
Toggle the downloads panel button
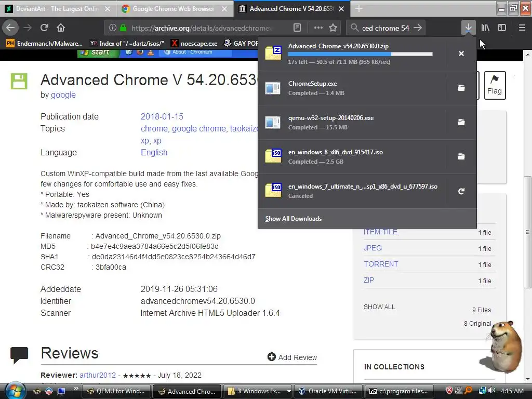point(468,28)
